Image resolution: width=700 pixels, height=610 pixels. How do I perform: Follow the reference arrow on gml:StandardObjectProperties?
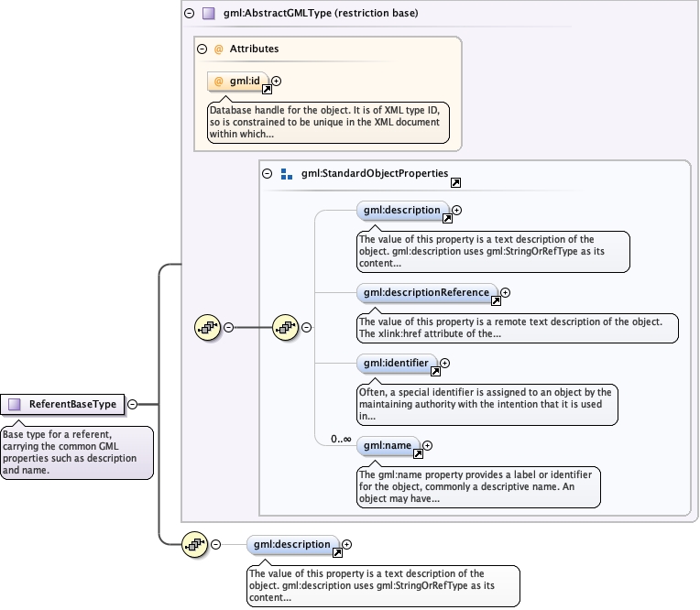[x=455, y=182]
